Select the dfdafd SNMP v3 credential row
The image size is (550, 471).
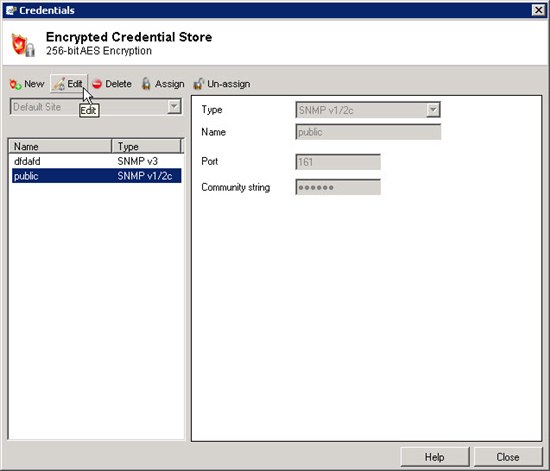[x=96, y=161]
